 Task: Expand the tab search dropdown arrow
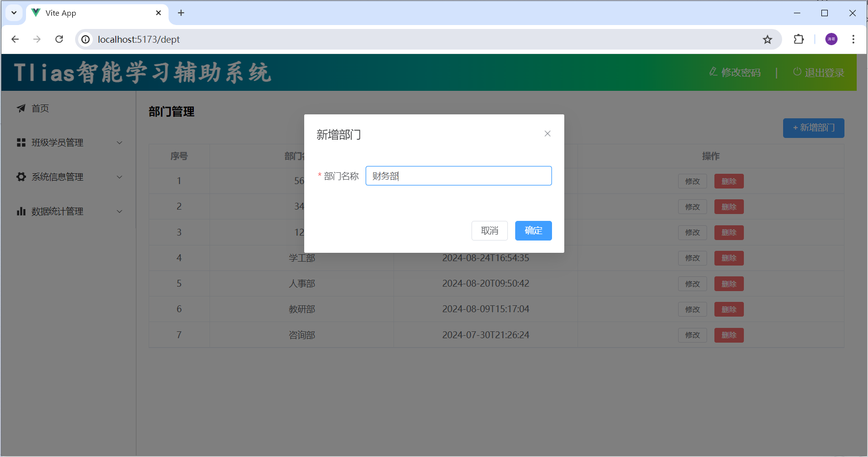pos(14,13)
